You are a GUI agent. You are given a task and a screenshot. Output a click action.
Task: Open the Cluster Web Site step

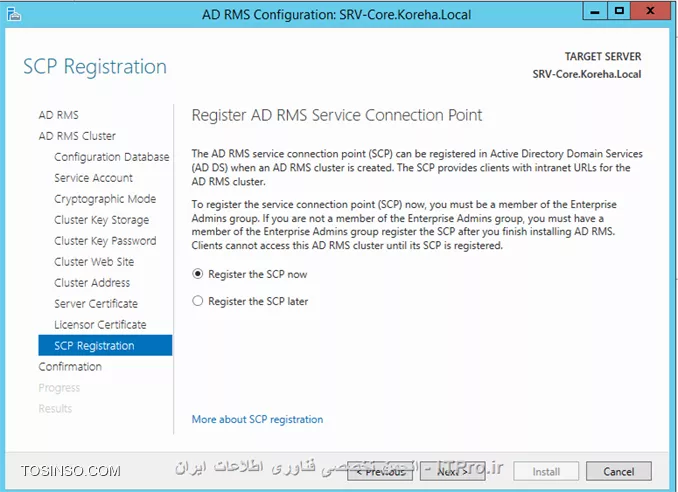point(94,262)
